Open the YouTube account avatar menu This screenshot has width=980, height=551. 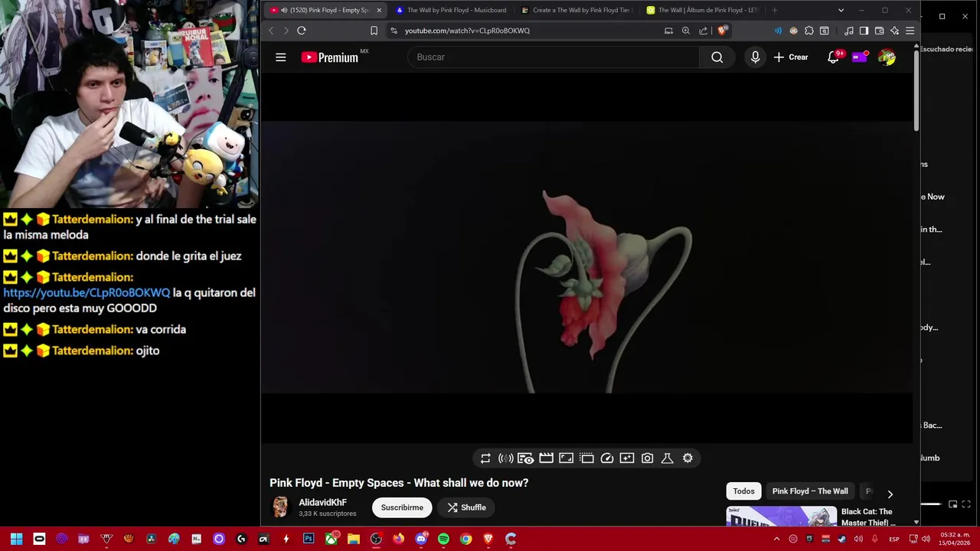(x=887, y=57)
